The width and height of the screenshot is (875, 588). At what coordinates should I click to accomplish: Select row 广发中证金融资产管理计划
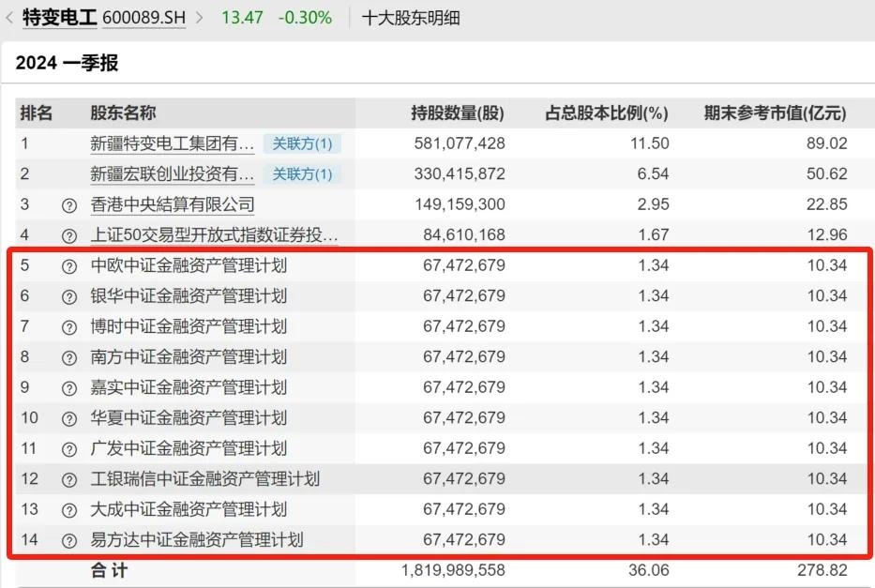pos(441,448)
